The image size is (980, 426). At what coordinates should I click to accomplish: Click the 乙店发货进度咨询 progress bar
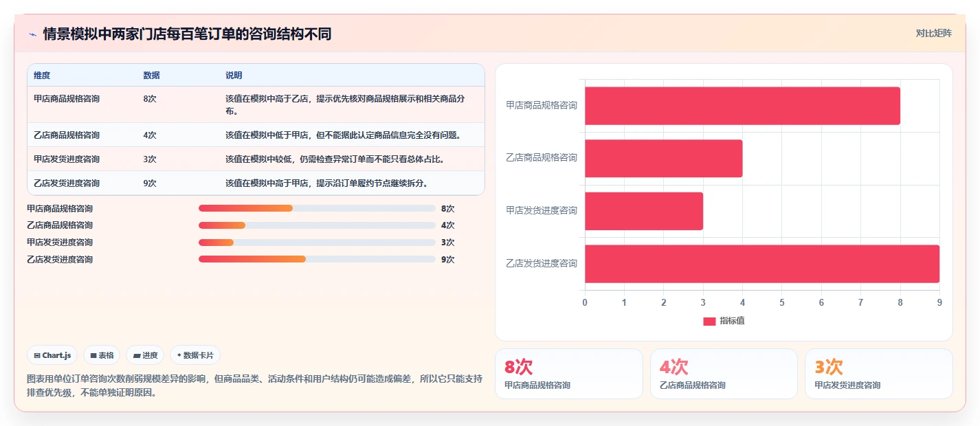tap(317, 260)
